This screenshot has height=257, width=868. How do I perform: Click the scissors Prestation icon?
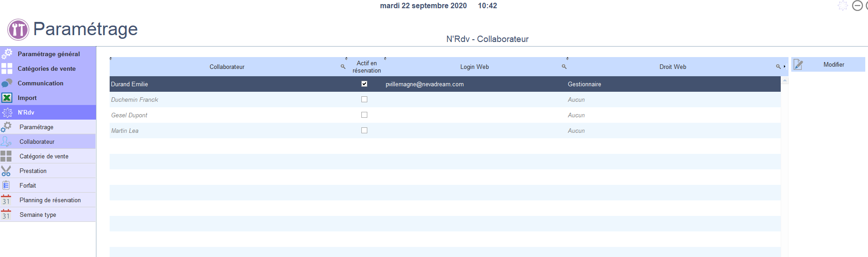click(x=6, y=171)
